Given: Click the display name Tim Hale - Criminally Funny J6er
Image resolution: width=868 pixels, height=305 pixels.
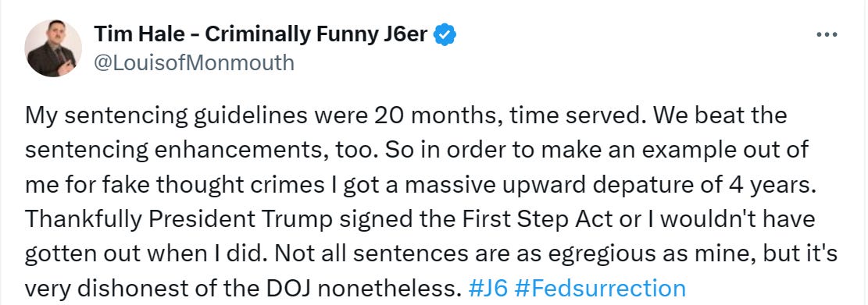Looking at the screenshot, I should tap(261, 34).
